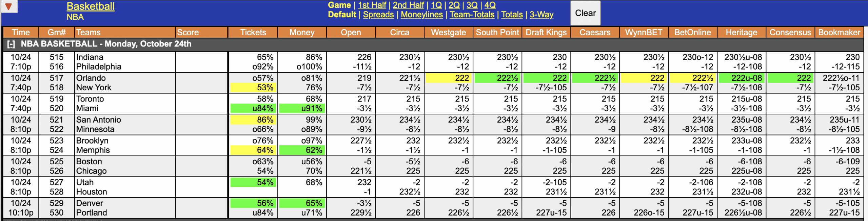Click the Money column header

302,32
